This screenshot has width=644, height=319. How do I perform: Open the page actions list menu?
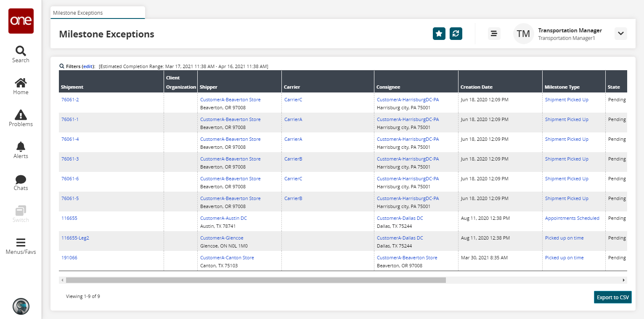click(494, 34)
